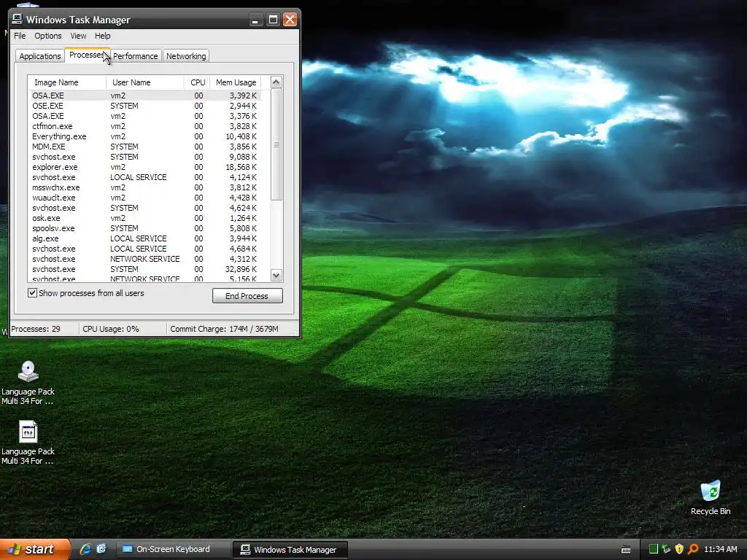Select the Everything.exe process row
Image resolution: width=747 pixels, height=560 pixels.
(145, 136)
